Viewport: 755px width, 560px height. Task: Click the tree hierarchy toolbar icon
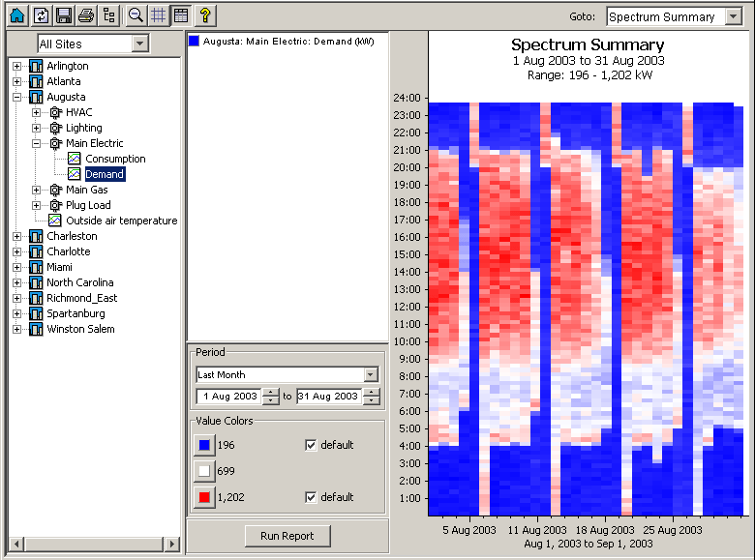click(109, 15)
